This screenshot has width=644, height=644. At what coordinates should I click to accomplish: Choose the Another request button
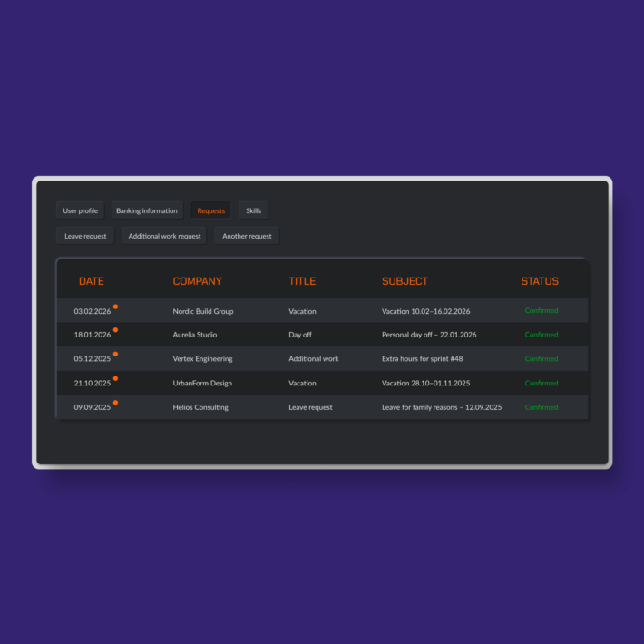click(247, 236)
